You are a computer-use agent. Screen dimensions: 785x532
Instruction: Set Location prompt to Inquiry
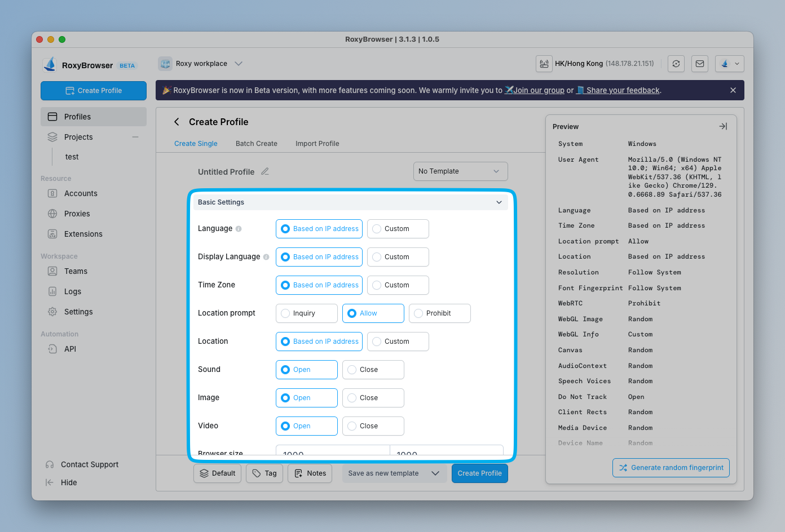307,313
